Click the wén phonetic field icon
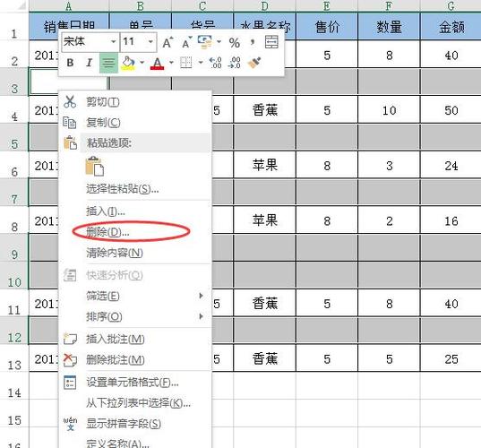Image resolution: width=481 pixels, height=448 pixels. 70,424
